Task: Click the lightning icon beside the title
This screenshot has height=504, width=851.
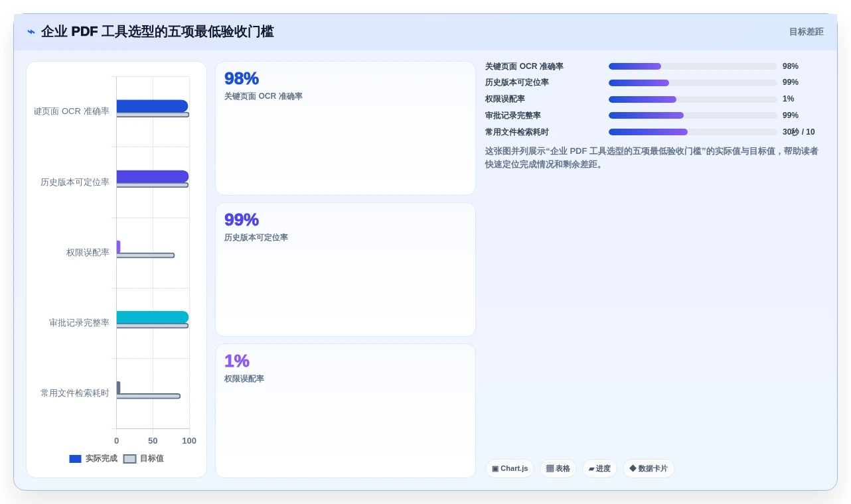Action: [31, 32]
